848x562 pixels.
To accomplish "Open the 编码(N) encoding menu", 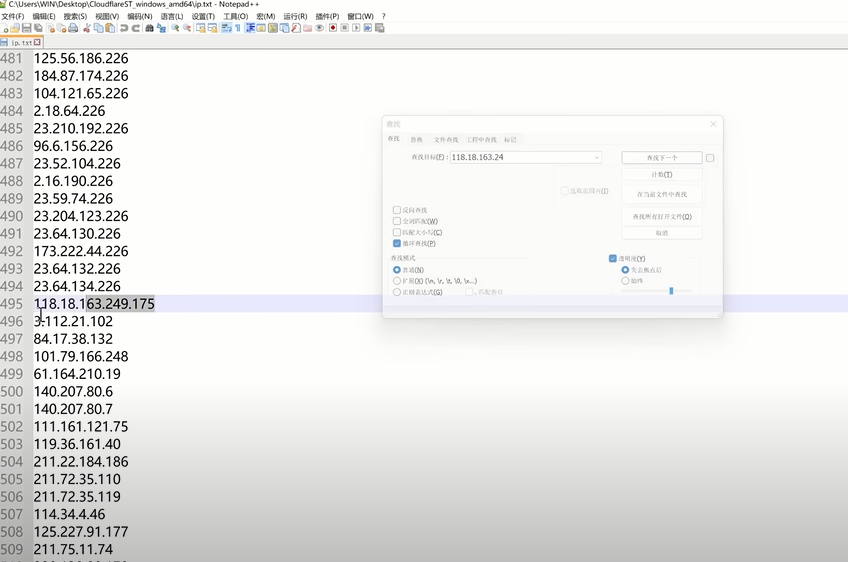I will click(140, 17).
